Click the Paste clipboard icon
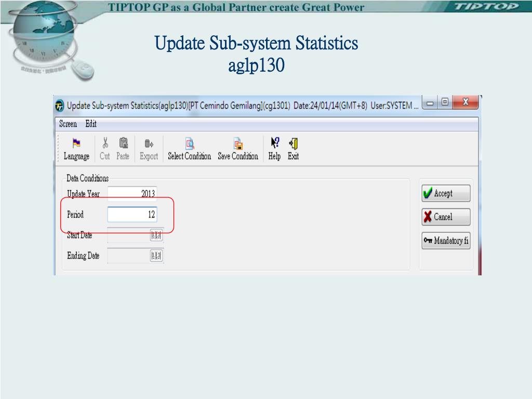The image size is (532, 399). pyautogui.click(x=123, y=143)
